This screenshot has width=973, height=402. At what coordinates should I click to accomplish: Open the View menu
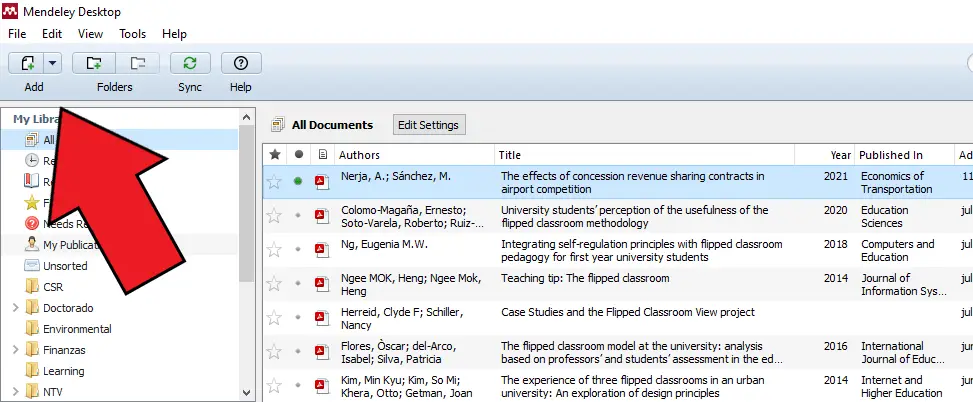(91, 34)
